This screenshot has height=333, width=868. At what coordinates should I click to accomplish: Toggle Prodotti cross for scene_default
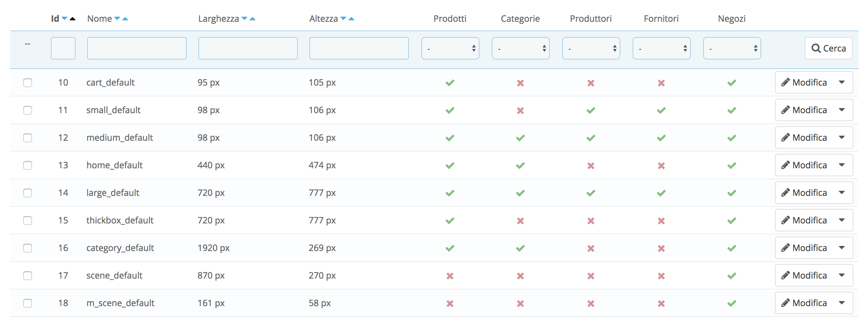(450, 276)
